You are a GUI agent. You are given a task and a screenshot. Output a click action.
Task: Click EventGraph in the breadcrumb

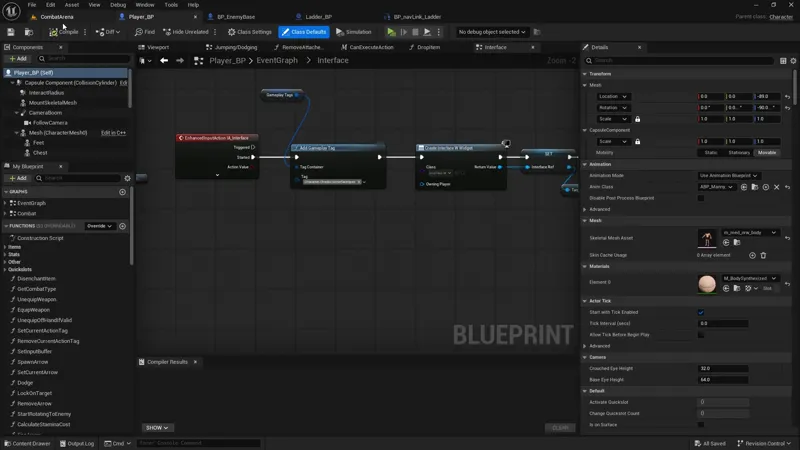coord(277,60)
